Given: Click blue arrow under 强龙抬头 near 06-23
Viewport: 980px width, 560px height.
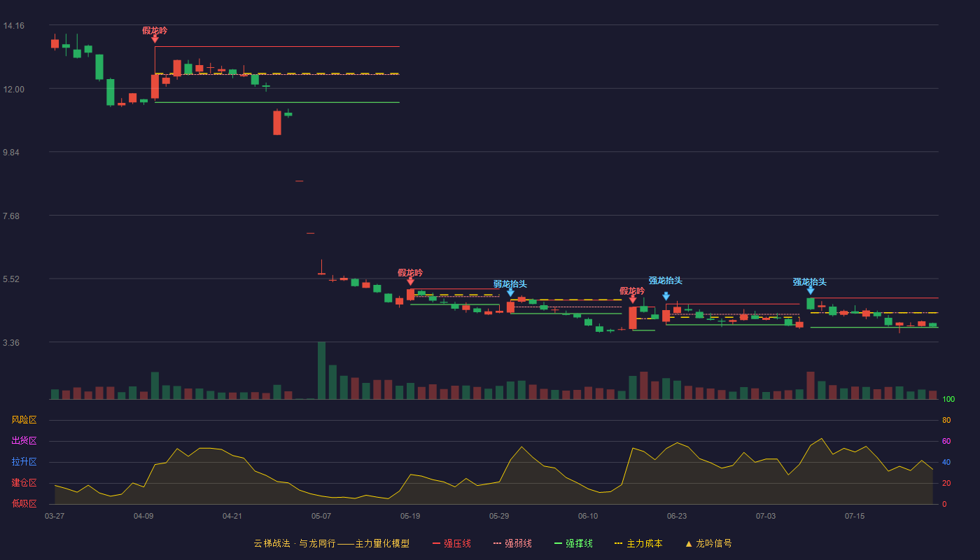Looking at the screenshot, I should pyautogui.click(x=666, y=296).
